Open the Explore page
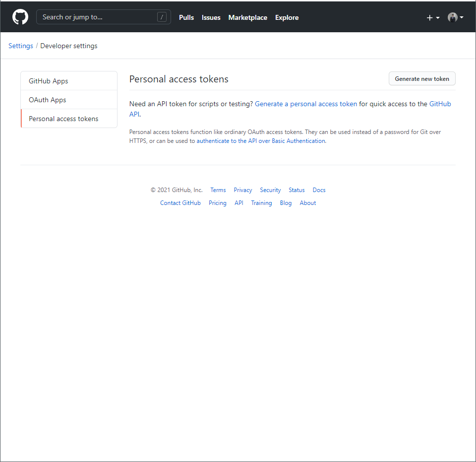 pyautogui.click(x=287, y=18)
